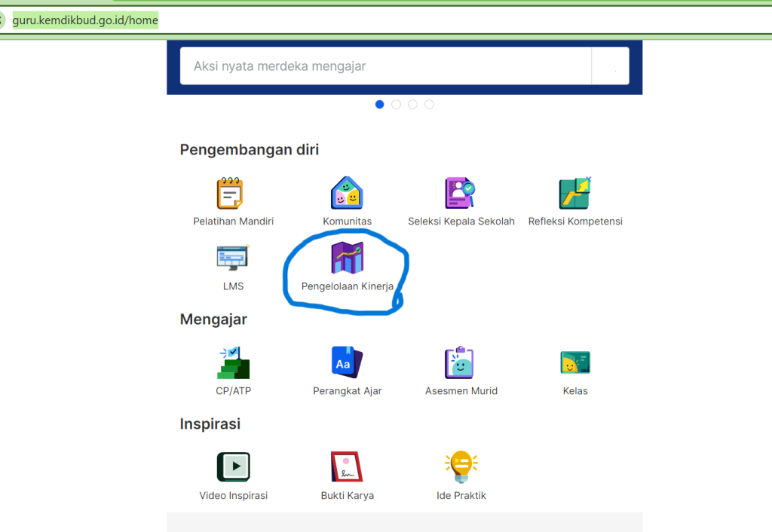The image size is (772, 532).
Task: Open the Refleksi Kompetensi icon
Action: pyautogui.click(x=575, y=194)
